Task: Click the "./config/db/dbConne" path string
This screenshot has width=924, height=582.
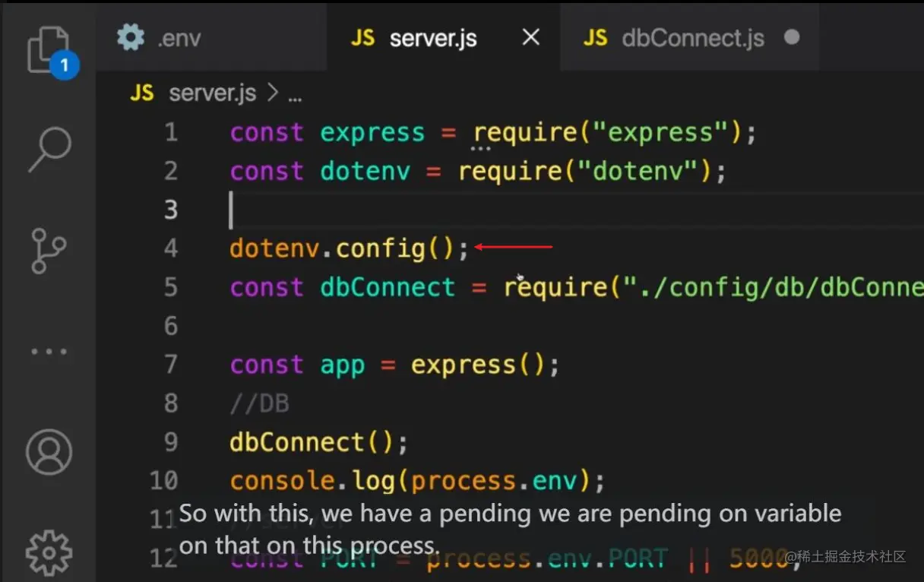Action: [x=774, y=288]
